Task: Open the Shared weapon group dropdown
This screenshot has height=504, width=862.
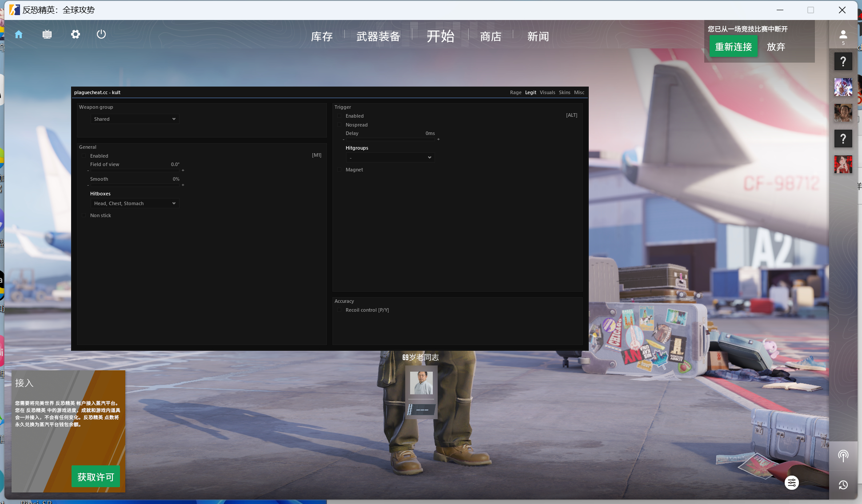Action: point(135,119)
